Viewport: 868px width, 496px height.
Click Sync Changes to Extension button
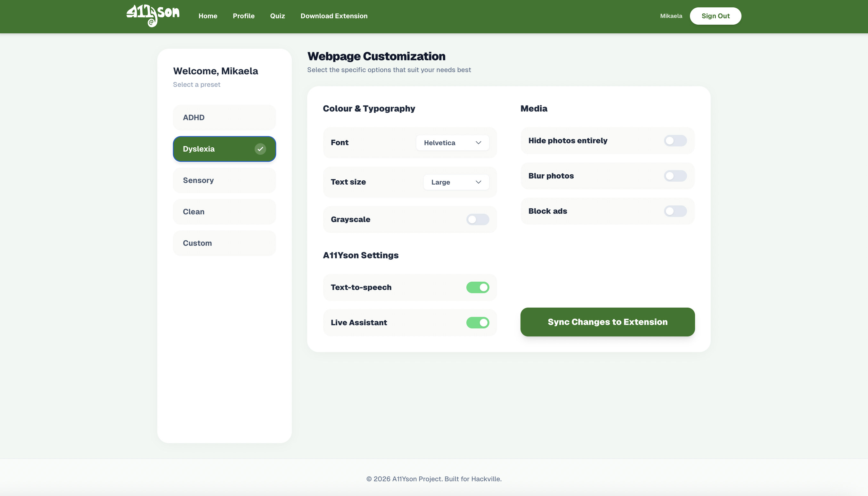point(607,322)
